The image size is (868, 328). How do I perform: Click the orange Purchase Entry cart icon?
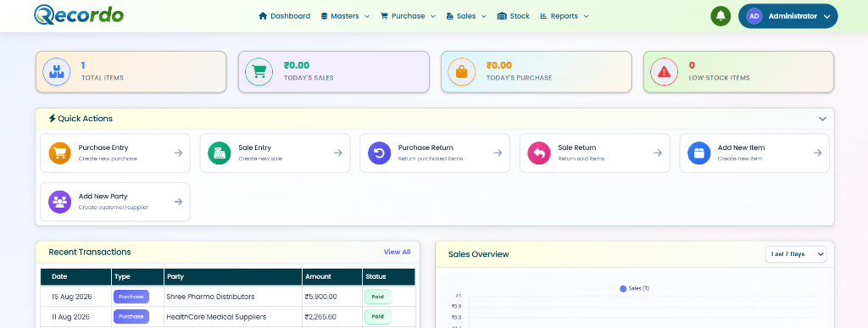click(60, 153)
